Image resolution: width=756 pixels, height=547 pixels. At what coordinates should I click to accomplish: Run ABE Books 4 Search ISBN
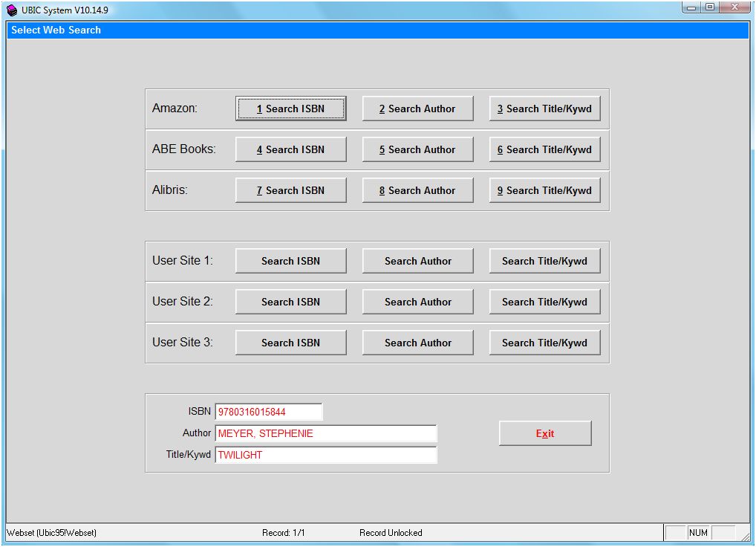coord(290,149)
